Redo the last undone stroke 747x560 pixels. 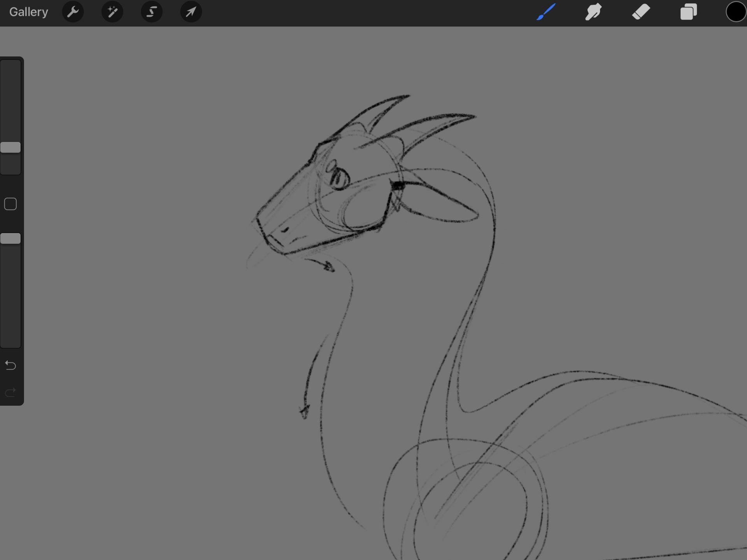[11, 392]
